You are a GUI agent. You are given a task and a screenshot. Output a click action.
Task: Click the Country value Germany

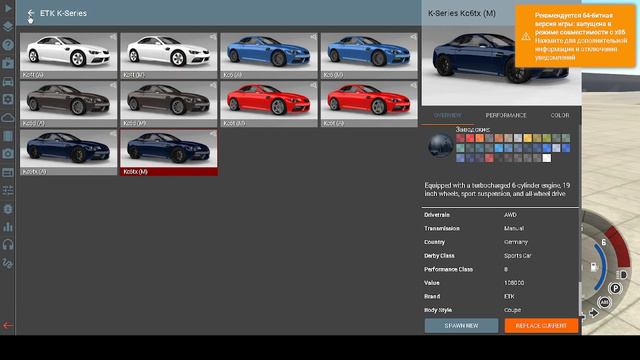[x=516, y=242]
